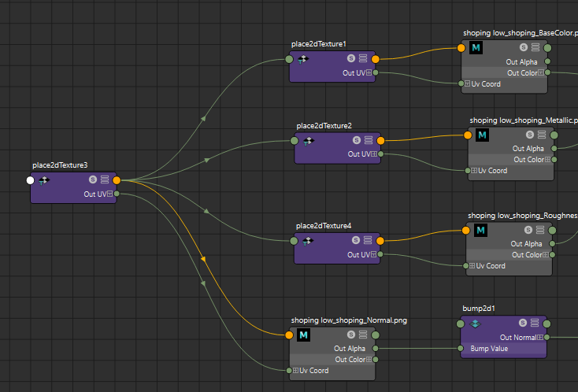Toggle solo S on Normal.png file node

(351, 335)
